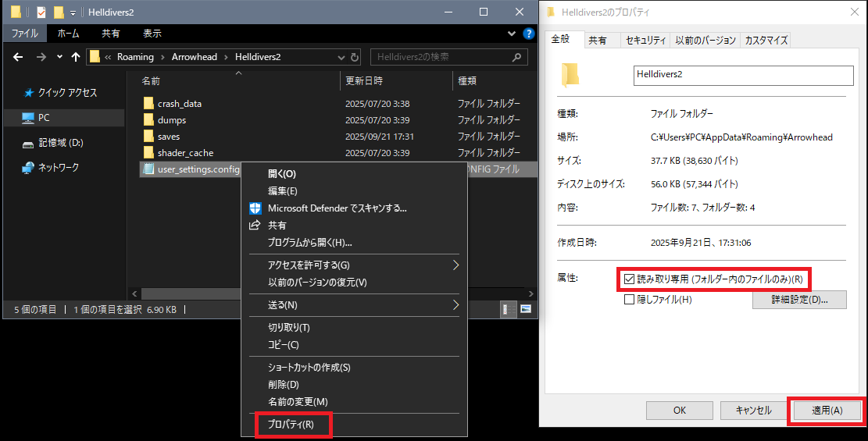Image resolution: width=868 pixels, height=441 pixels.
Task: Sort by 名前 column header
Action: pos(151,81)
